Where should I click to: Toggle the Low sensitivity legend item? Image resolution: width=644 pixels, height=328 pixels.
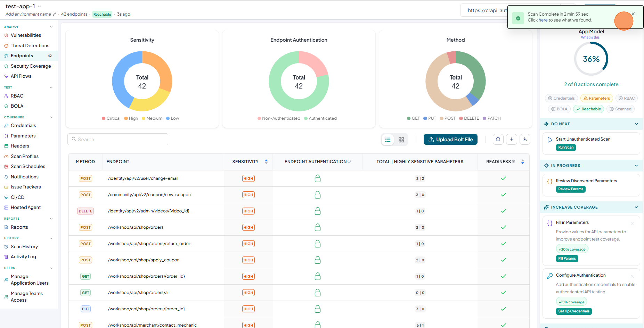173,118
